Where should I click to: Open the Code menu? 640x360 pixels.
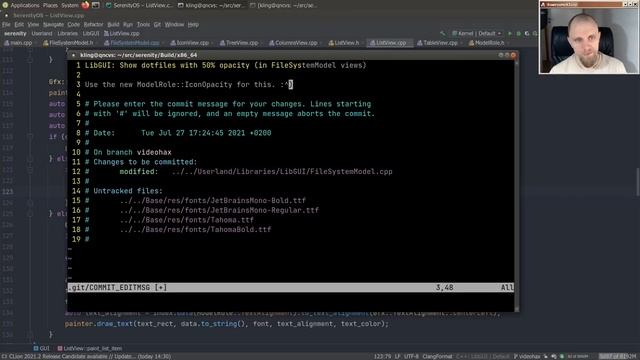pyautogui.click(x=73, y=24)
